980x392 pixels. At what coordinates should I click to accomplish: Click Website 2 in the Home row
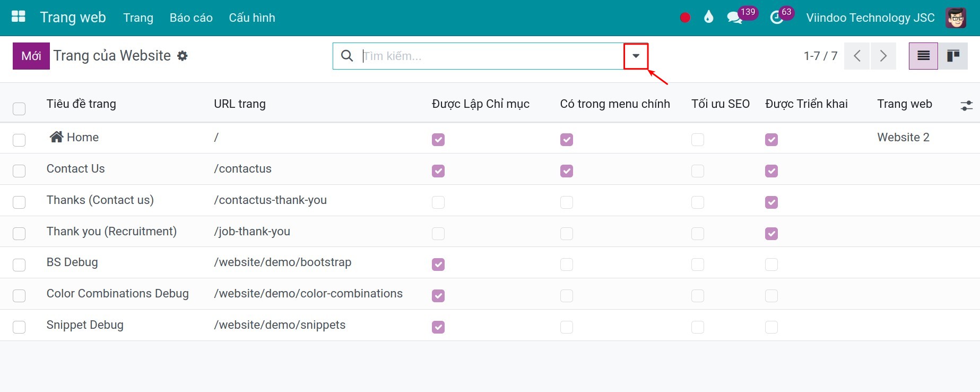(x=903, y=137)
